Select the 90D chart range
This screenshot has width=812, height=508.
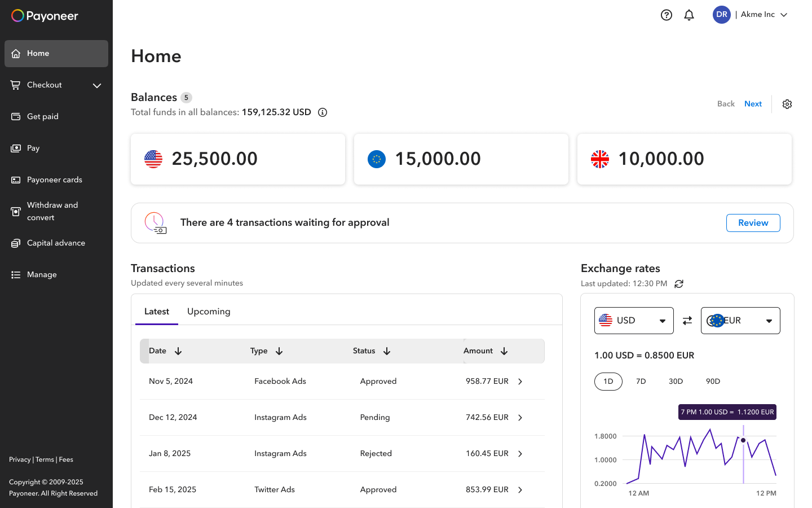point(713,382)
